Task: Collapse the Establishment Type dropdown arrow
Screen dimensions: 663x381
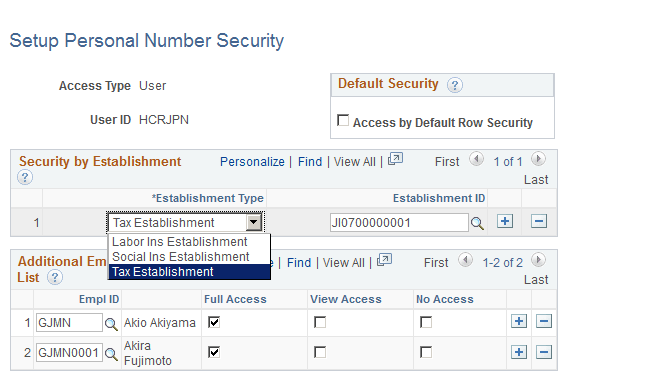Action: pos(254,222)
